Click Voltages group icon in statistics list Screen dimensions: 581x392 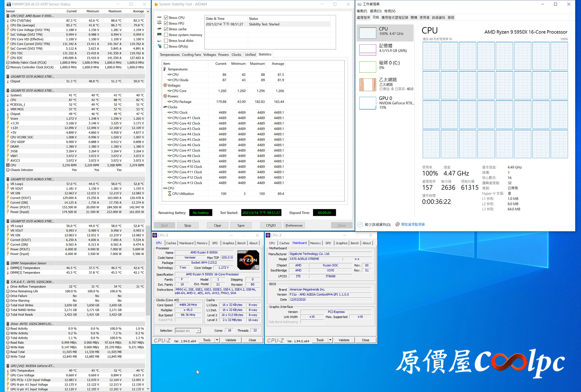tap(165, 85)
